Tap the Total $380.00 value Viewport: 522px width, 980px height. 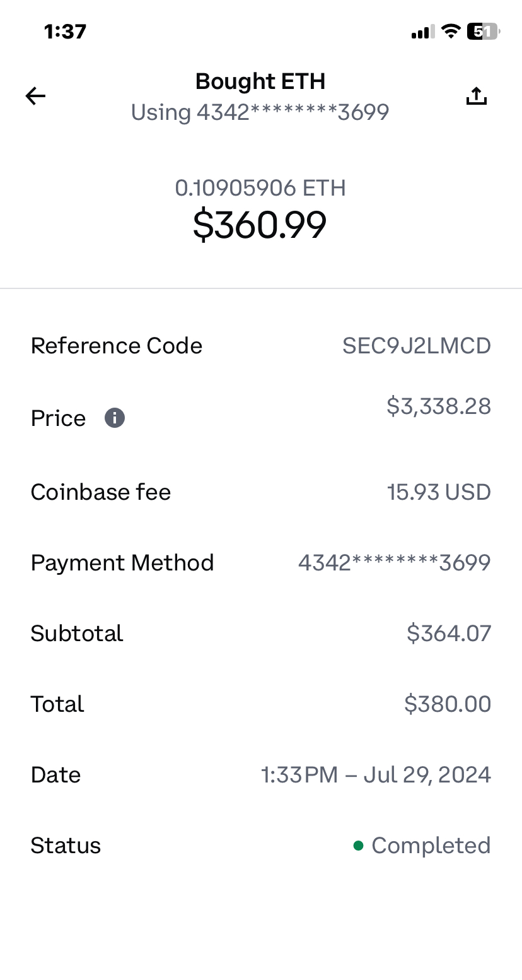click(448, 704)
